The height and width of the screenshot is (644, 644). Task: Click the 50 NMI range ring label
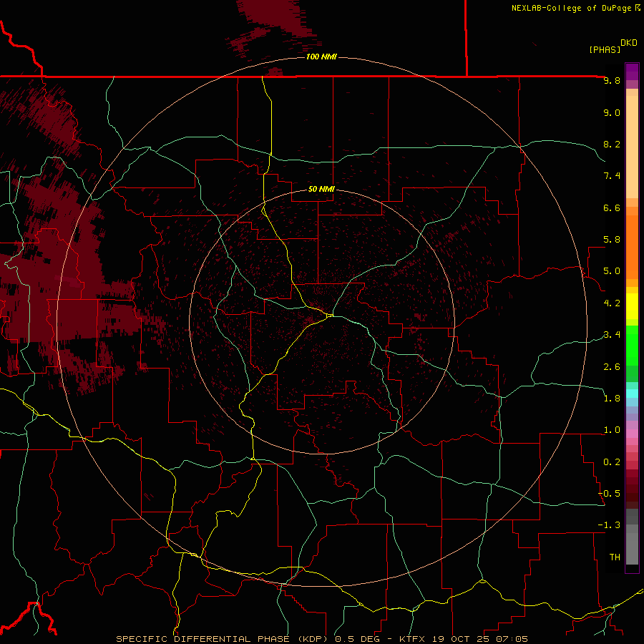tap(321, 189)
